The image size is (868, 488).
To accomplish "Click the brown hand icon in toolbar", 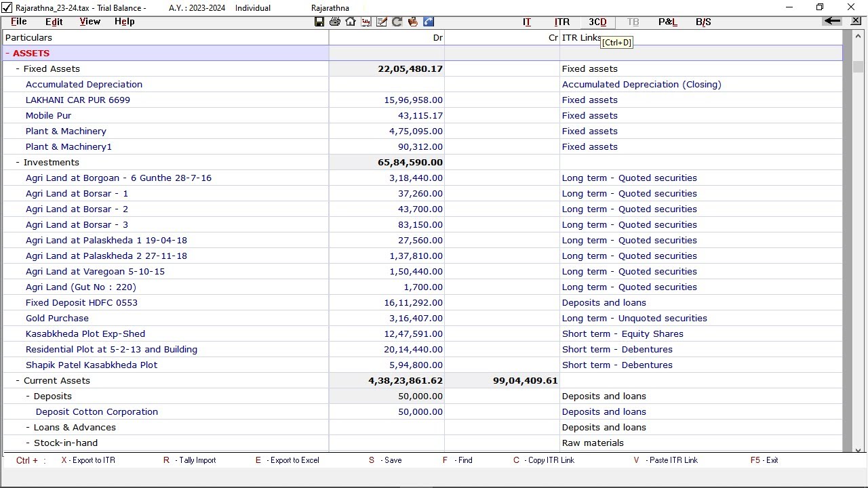I will (413, 22).
